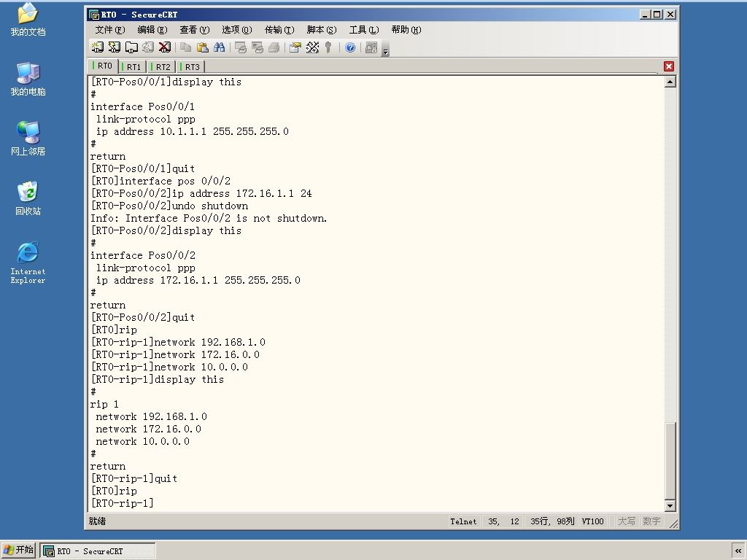Image resolution: width=747 pixels, height=560 pixels.
Task: Click the Quick Connect toolbar icon
Action: 115,47
